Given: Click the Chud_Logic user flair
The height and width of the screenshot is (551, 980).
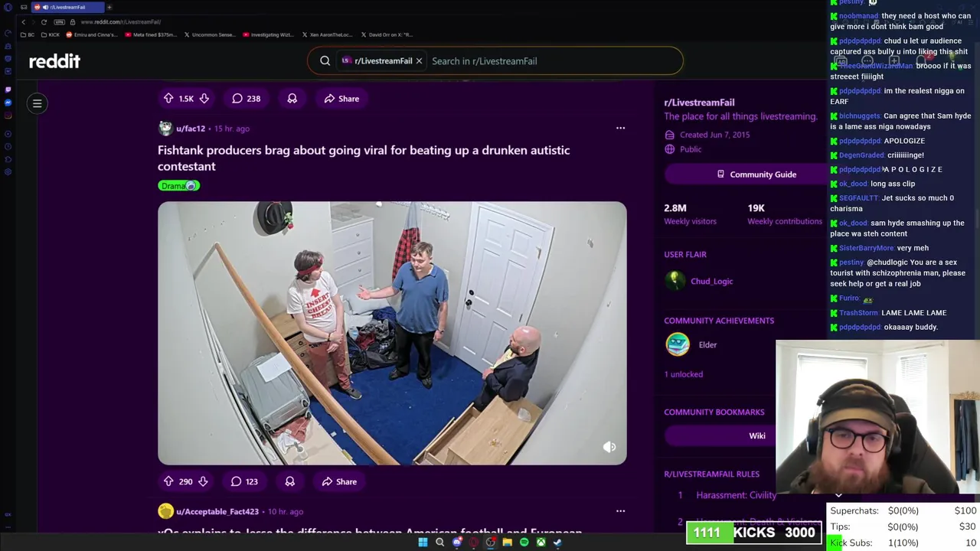Looking at the screenshot, I should pos(712,281).
